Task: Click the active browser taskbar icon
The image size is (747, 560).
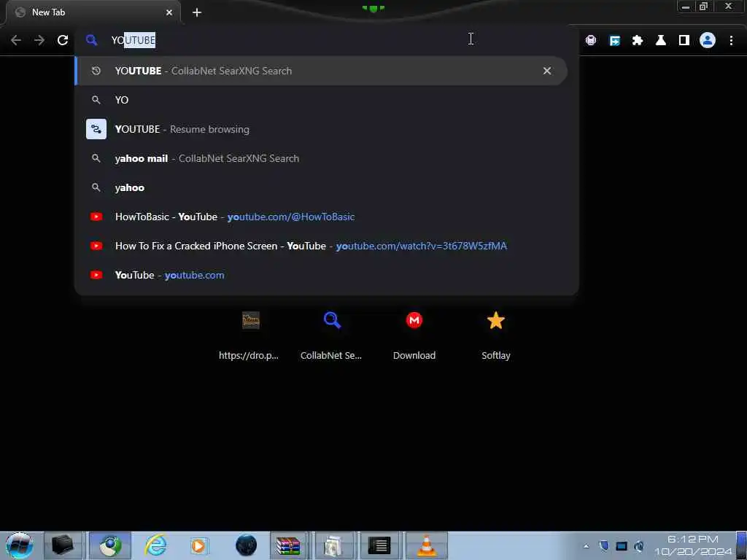Action: (110, 545)
